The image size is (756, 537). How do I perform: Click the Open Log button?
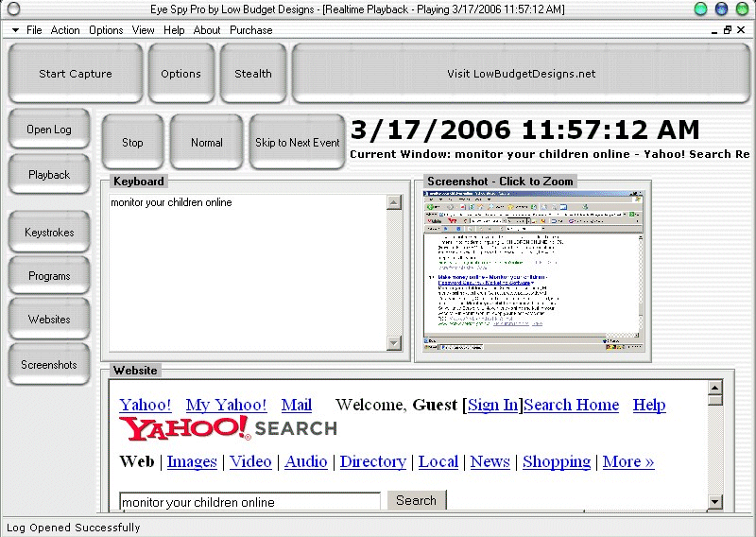pyautogui.click(x=49, y=129)
